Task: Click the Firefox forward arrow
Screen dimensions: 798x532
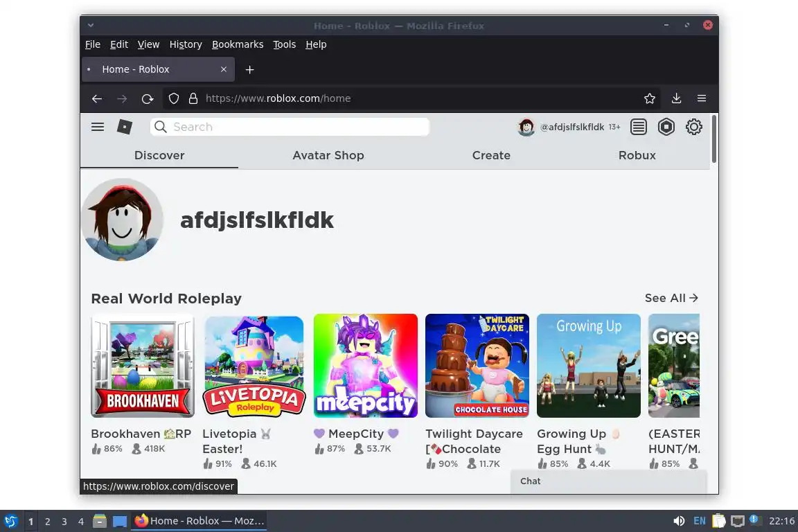Action: (x=122, y=99)
